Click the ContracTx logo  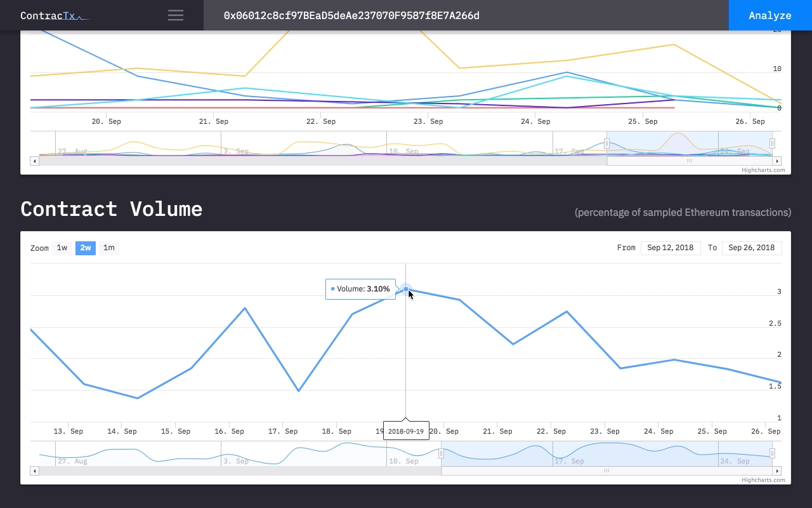55,16
